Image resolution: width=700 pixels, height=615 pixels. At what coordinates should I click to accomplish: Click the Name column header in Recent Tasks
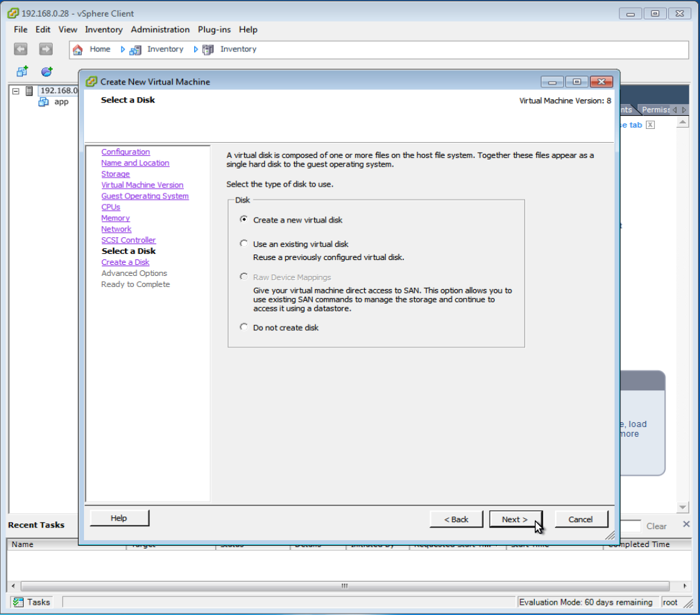point(67,544)
